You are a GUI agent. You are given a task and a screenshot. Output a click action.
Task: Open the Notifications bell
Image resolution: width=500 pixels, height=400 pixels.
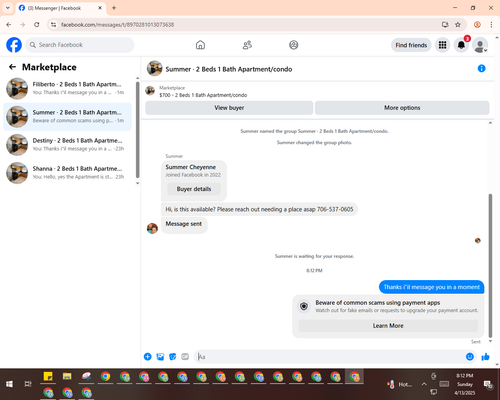pos(461,45)
